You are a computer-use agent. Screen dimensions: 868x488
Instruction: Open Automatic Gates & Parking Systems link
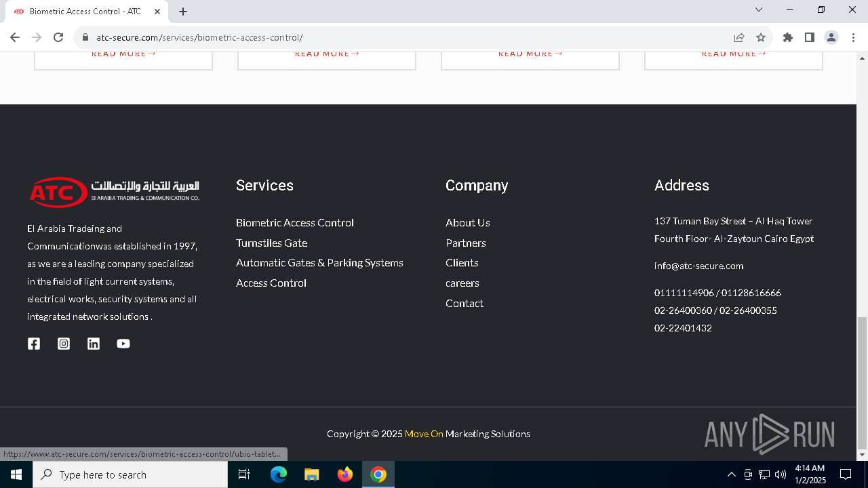click(x=319, y=262)
